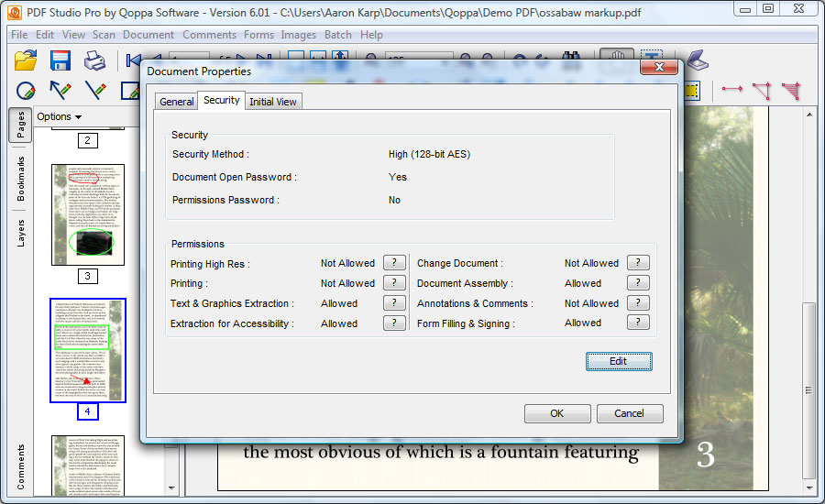Select the text selection tool
Screen dimensions: 825x504
point(652,55)
